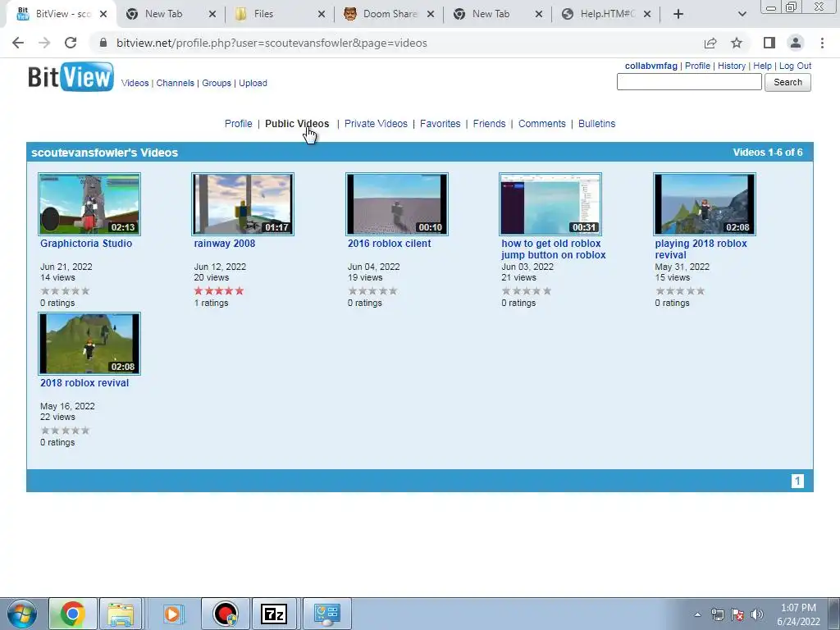Open the Chrome three-dot menu
Image resolution: width=840 pixels, height=630 pixels.
point(822,43)
